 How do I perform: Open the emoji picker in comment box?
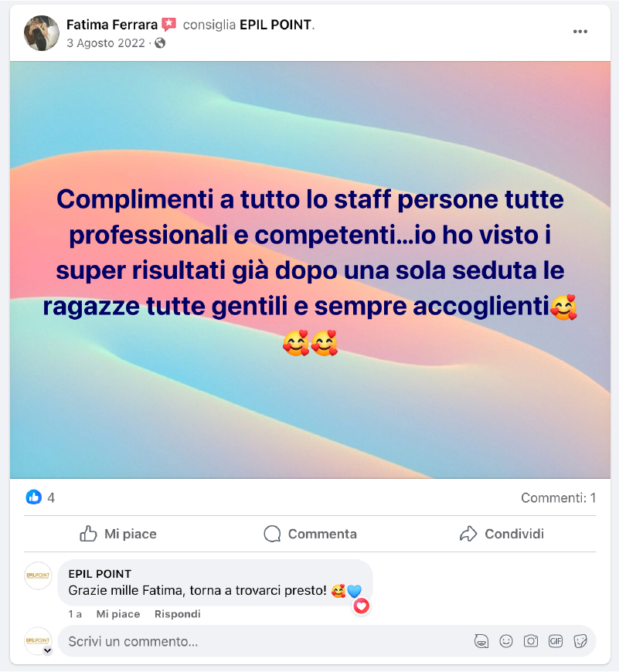tap(506, 641)
